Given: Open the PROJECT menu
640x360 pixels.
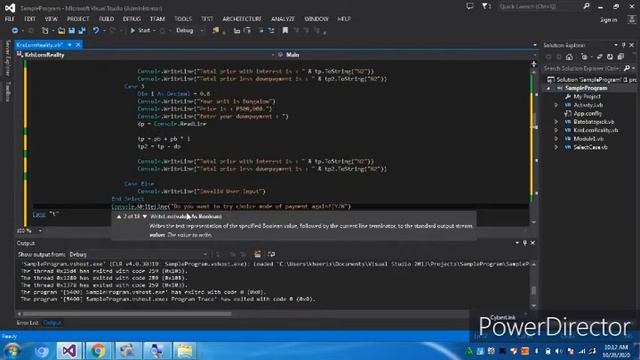Looking at the screenshot, I should [78, 19].
